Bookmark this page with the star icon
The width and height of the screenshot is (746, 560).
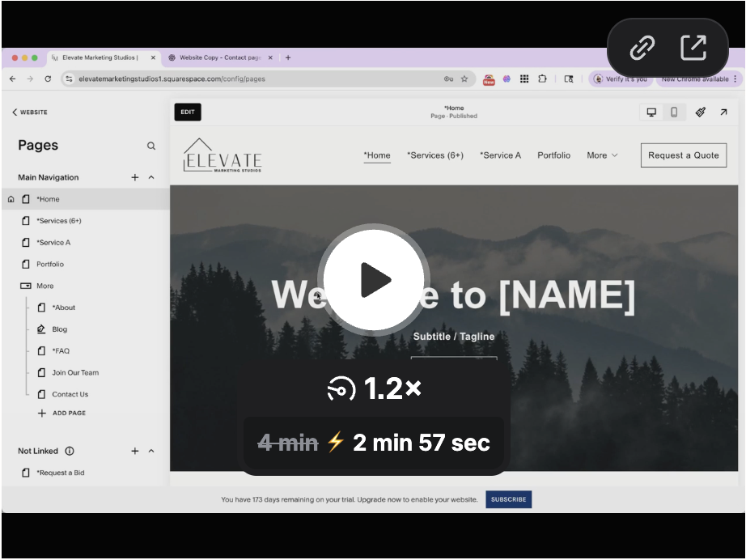[x=464, y=79]
